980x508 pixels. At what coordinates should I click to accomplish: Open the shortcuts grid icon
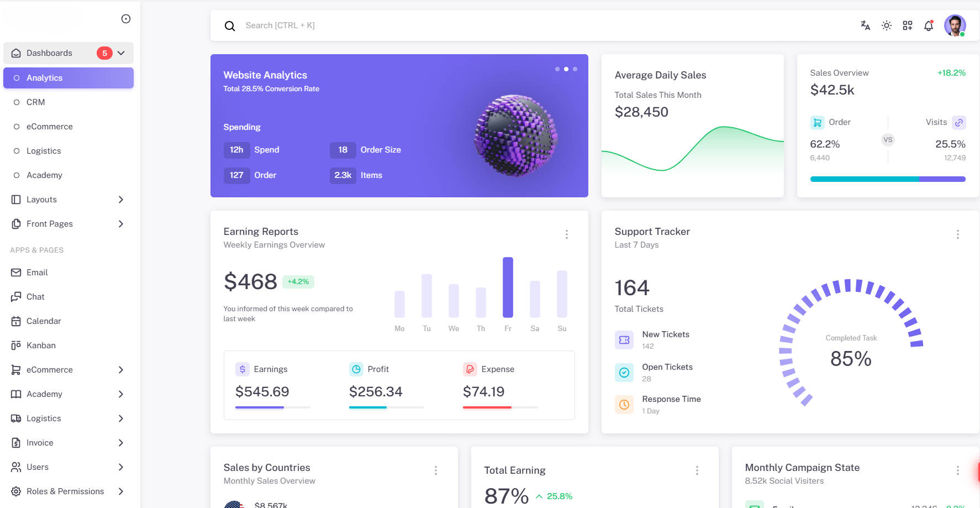[x=907, y=25]
